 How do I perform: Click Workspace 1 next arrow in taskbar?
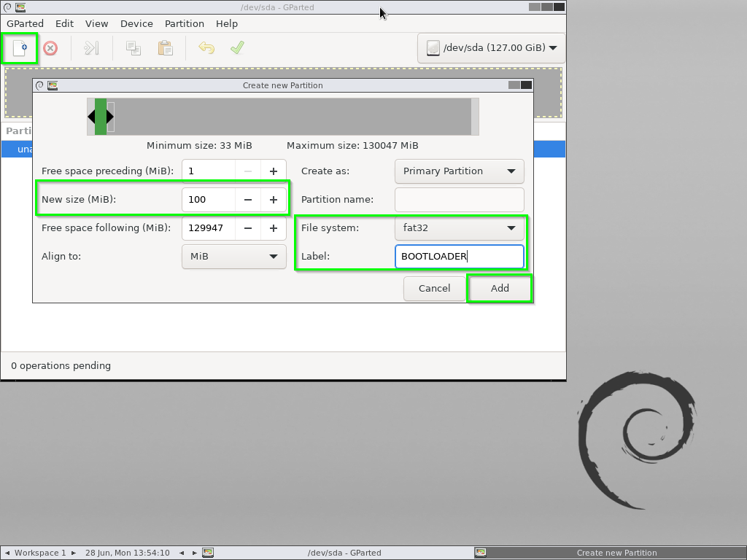click(x=74, y=553)
